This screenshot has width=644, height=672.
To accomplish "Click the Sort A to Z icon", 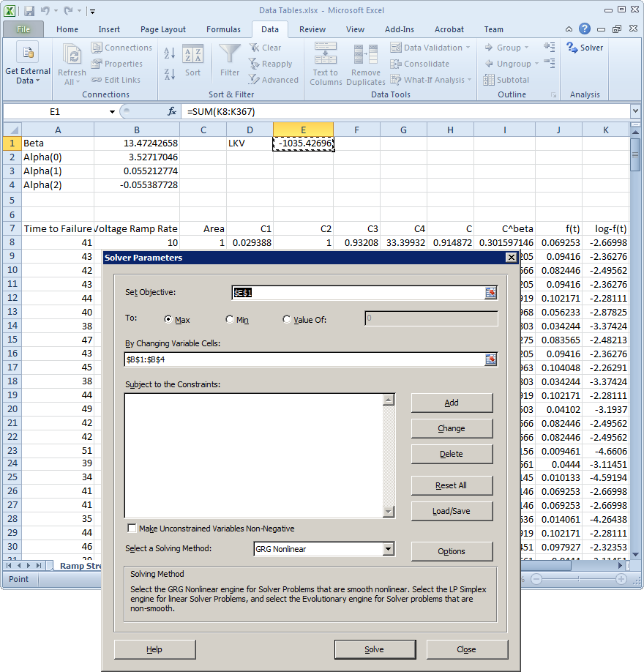I will (169, 53).
